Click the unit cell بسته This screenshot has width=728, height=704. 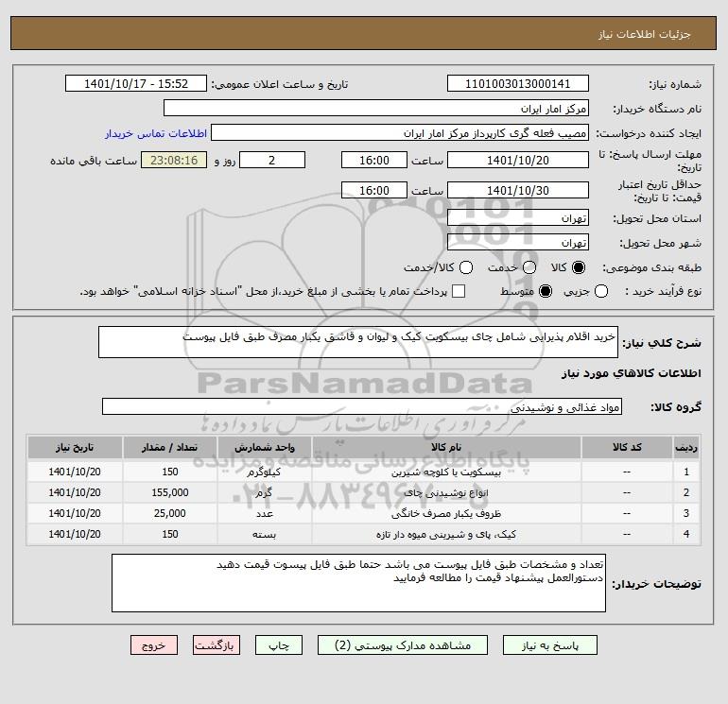pos(265,535)
